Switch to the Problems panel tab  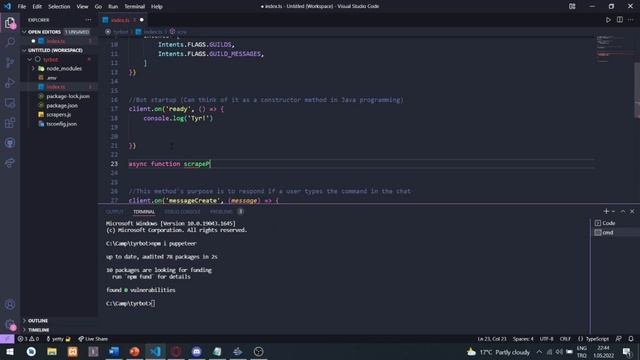[x=221, y=211]
